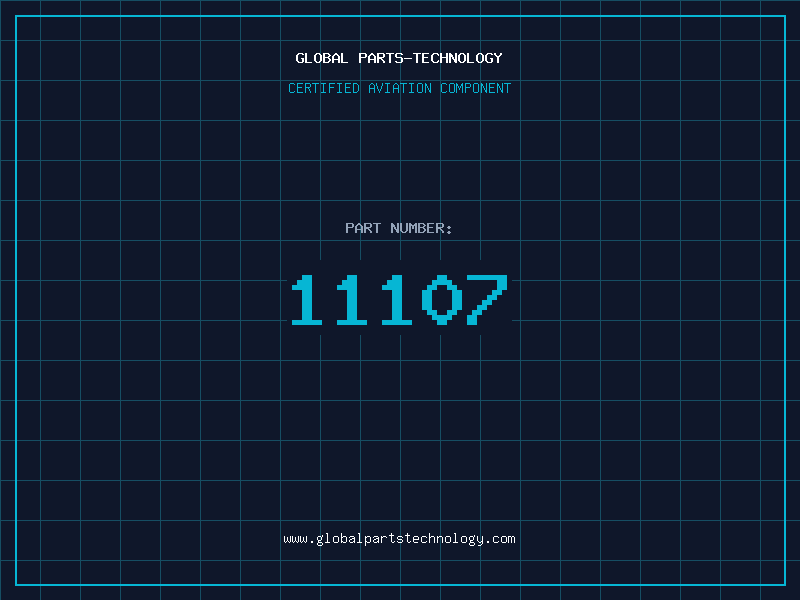Click the www prefix of the URL
The image size is (800, 600).
point(295,539)
